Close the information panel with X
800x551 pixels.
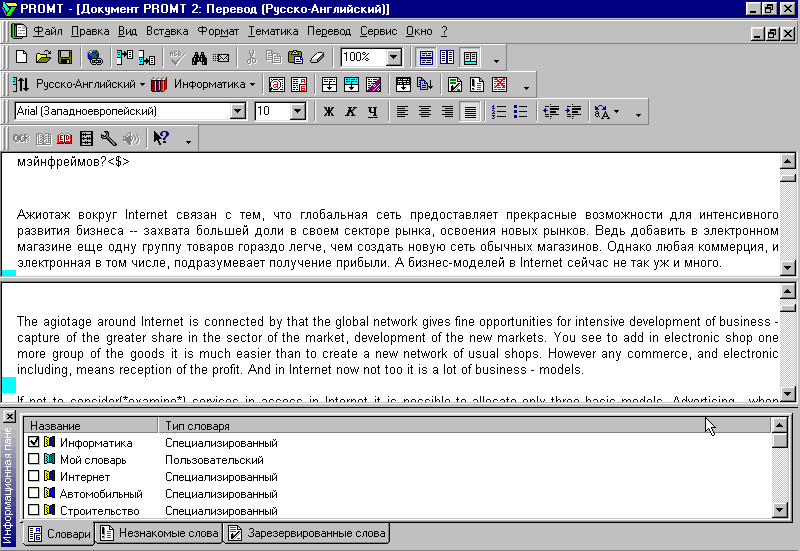pyautogui.click(x=9, y=417)
